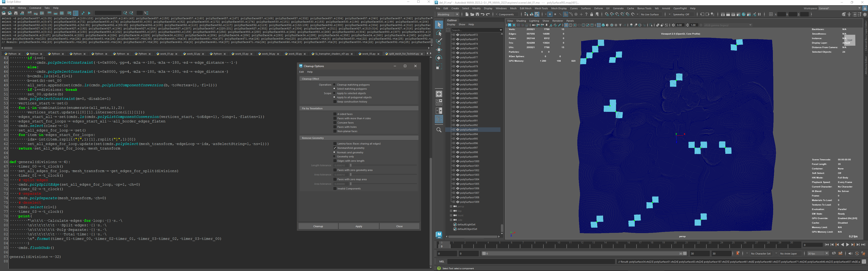Image resolution: width=868 pixels, height=271 pixels.
Task: Open the Modeling menu set dropdown
Action: click(x=448, y=14)
